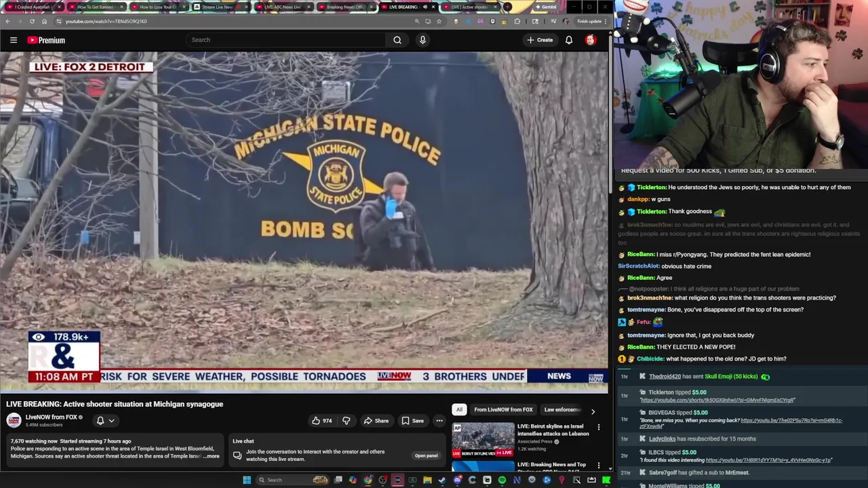Open options menu for Breaking News and Top video
Screen dimensions: 868x488
click(598, 466)
